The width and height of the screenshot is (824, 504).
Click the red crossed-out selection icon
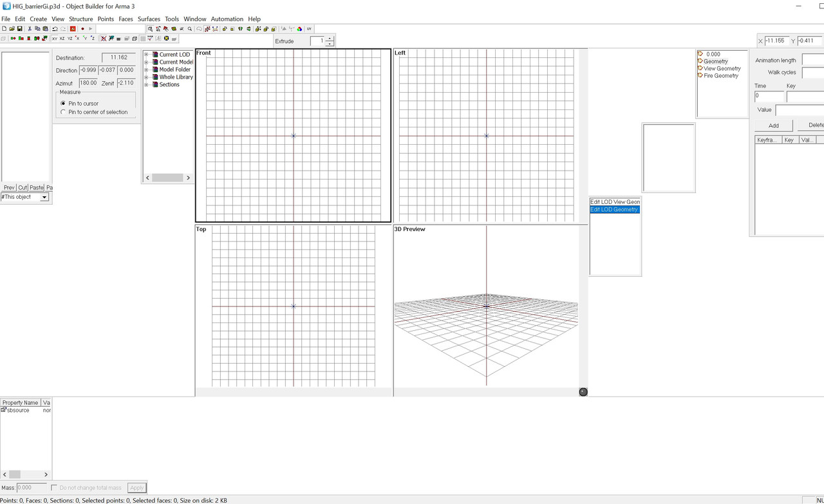pos(103,39)
